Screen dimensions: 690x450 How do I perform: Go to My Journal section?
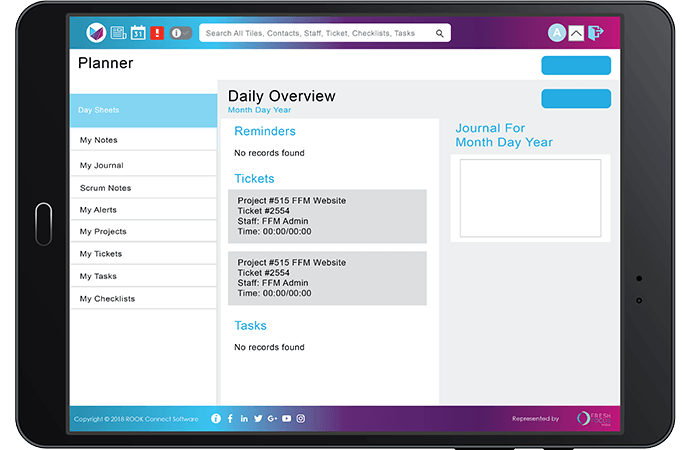143,165
